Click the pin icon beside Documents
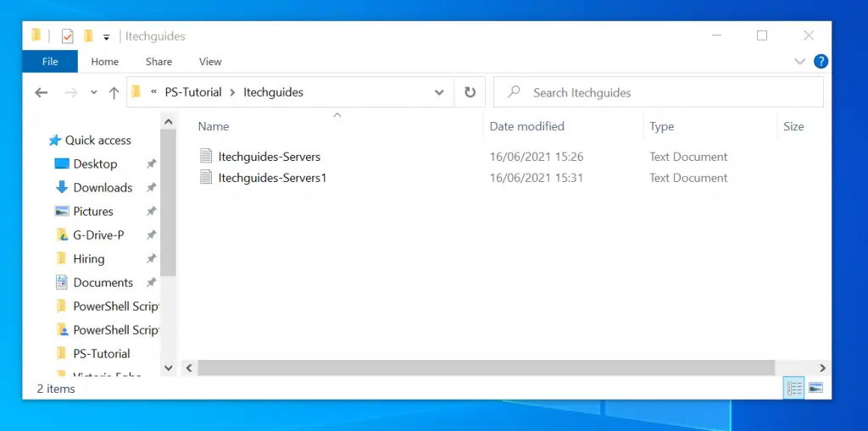868x431 pixels. (151, 283)
